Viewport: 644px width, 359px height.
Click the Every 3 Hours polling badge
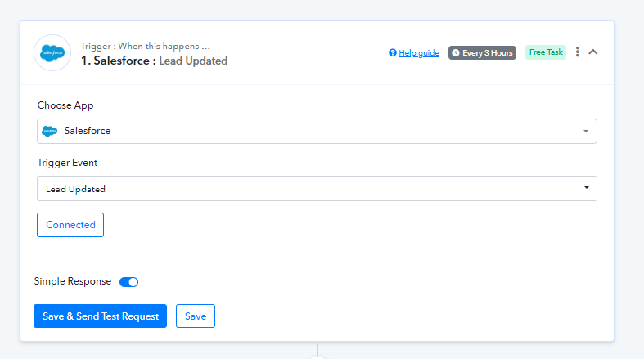click(x=482, y=53)
